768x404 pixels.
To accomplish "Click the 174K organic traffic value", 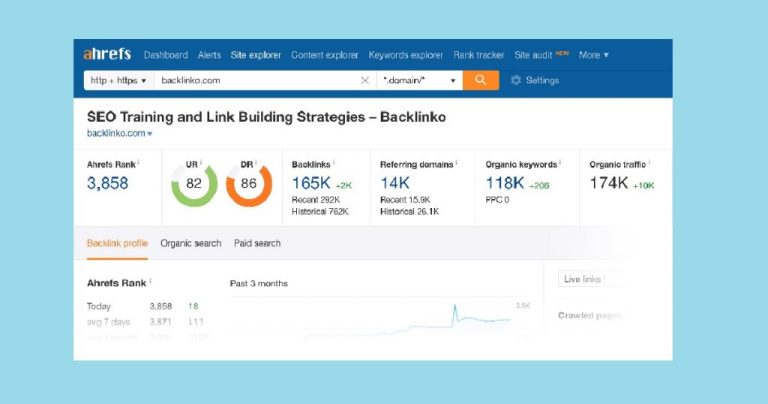I will coord(608,183).
